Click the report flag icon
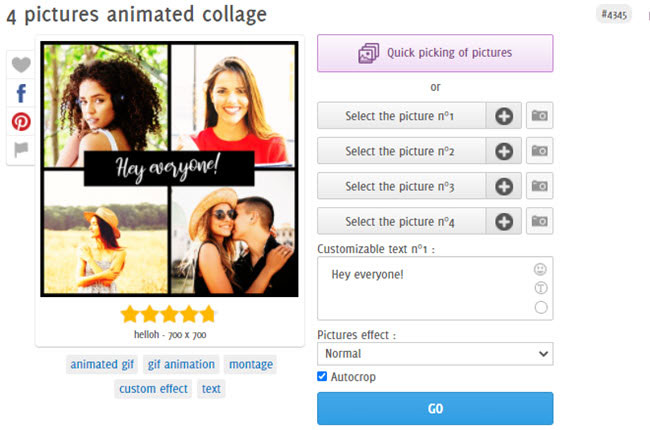The image size is (650, 430). pyautogui.click(x=21, y=149)
